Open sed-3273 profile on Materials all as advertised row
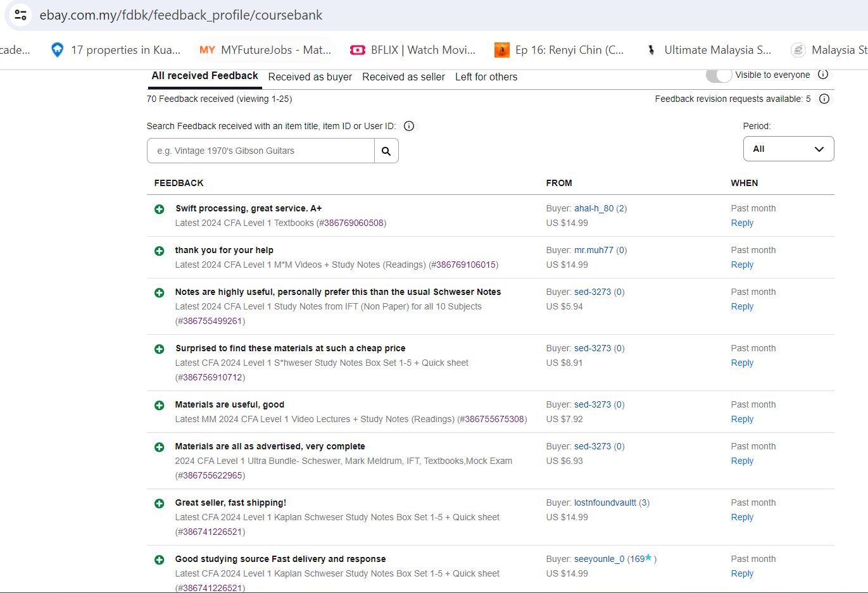Screen dimensions: 868x593 pyautogui.click(x=593, y=446)
